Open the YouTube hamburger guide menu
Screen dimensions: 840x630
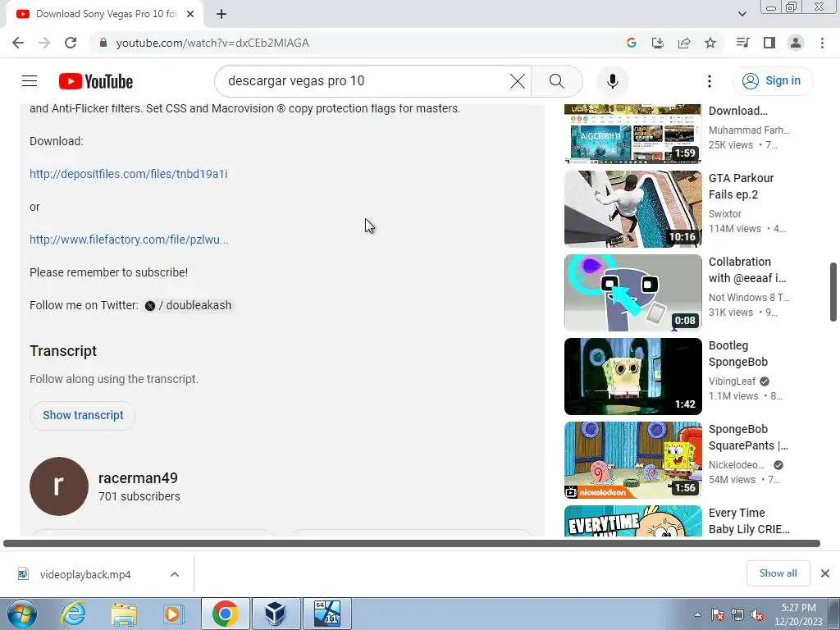[x=30, y=81]
